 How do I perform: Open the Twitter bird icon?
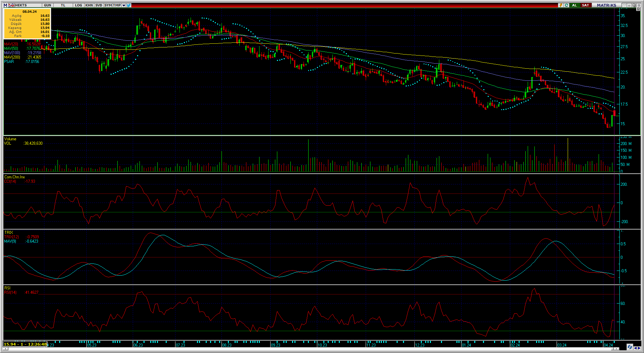129,5
